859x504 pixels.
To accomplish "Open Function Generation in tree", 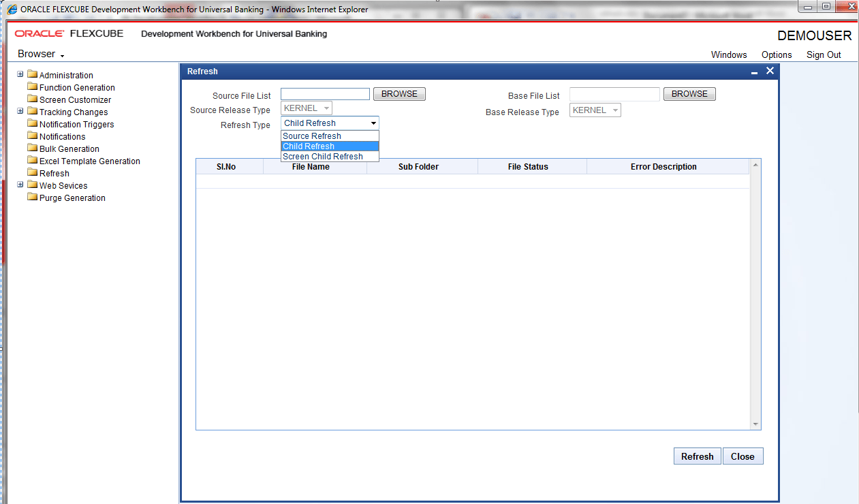I will click(x=77, y=88).
